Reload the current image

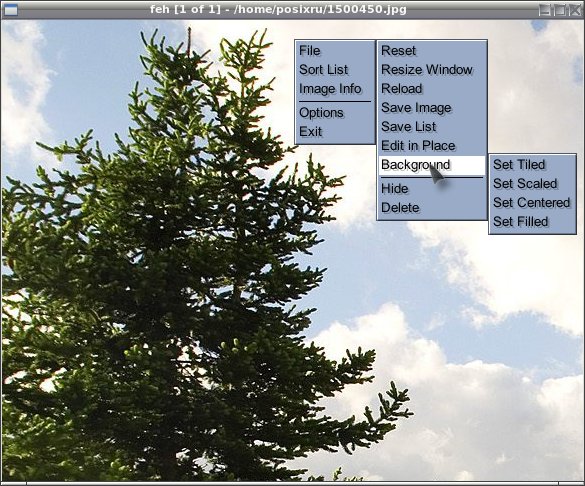click(x=432, y=89)
